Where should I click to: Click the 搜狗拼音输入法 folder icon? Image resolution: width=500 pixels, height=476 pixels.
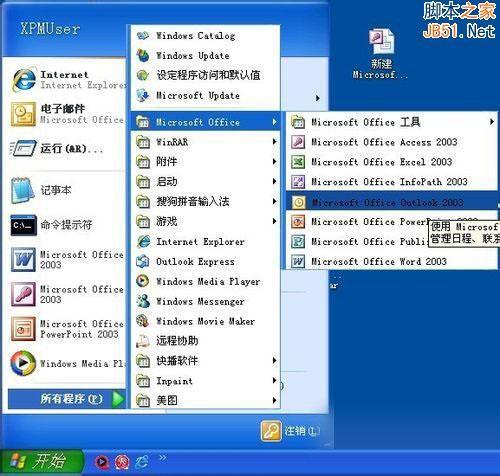click(x=143, y=202)
